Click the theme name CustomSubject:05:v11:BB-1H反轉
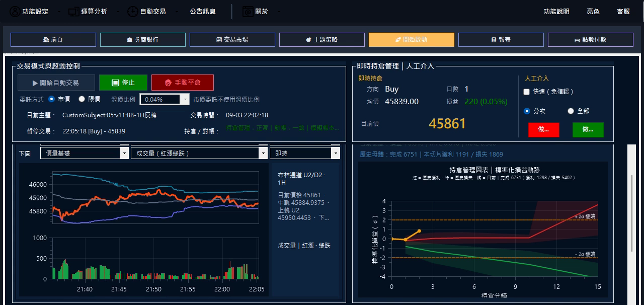Screen dimensions: 644x305 point(109,115)
